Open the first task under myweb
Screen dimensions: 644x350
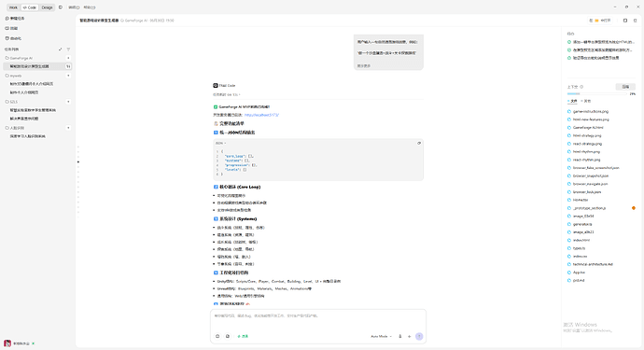pos(32,84)
